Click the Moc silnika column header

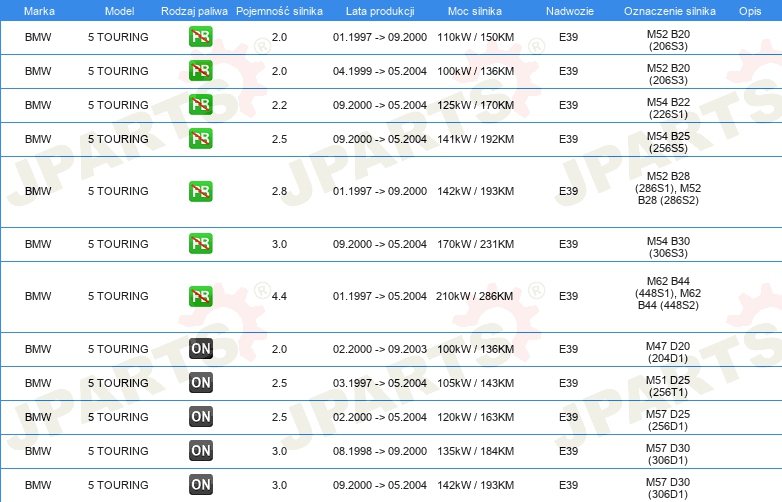pos(475,11)
